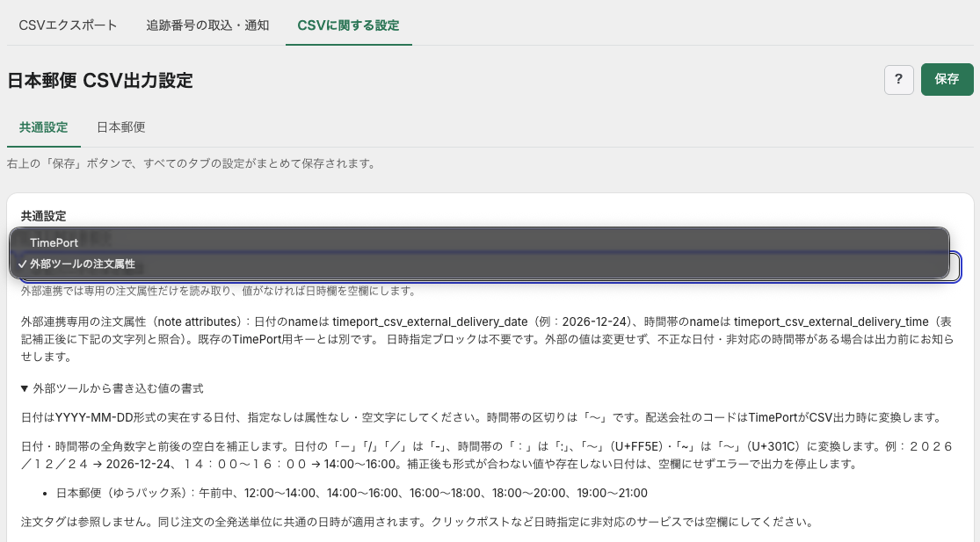Switch to the 日本郵便 sub-tab
The width and height of the screenshot is (980, 542).
coord(120,127)
